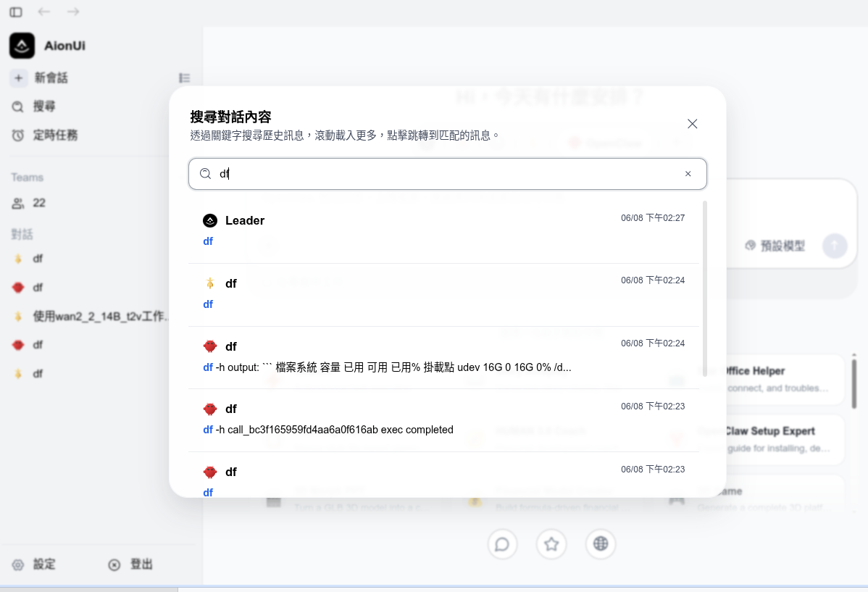Click the circled x icon beside 登出

[114, 565]
